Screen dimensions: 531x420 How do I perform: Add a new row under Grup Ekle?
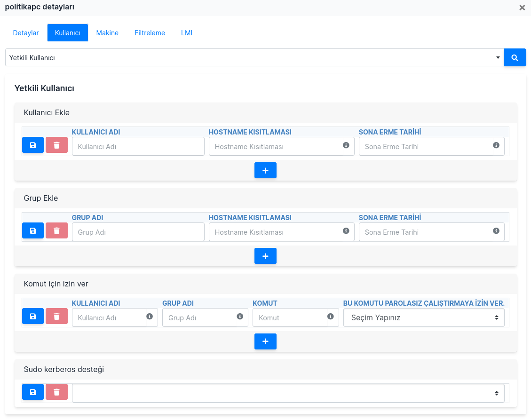coord(265,256)
